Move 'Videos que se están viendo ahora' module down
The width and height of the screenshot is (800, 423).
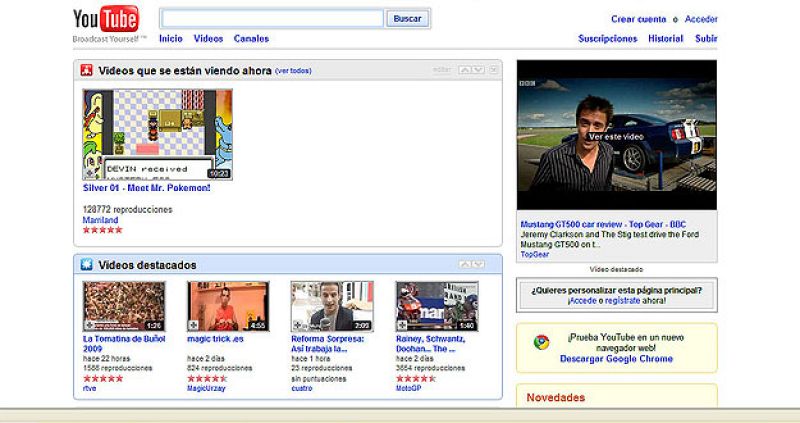(479, 70)
